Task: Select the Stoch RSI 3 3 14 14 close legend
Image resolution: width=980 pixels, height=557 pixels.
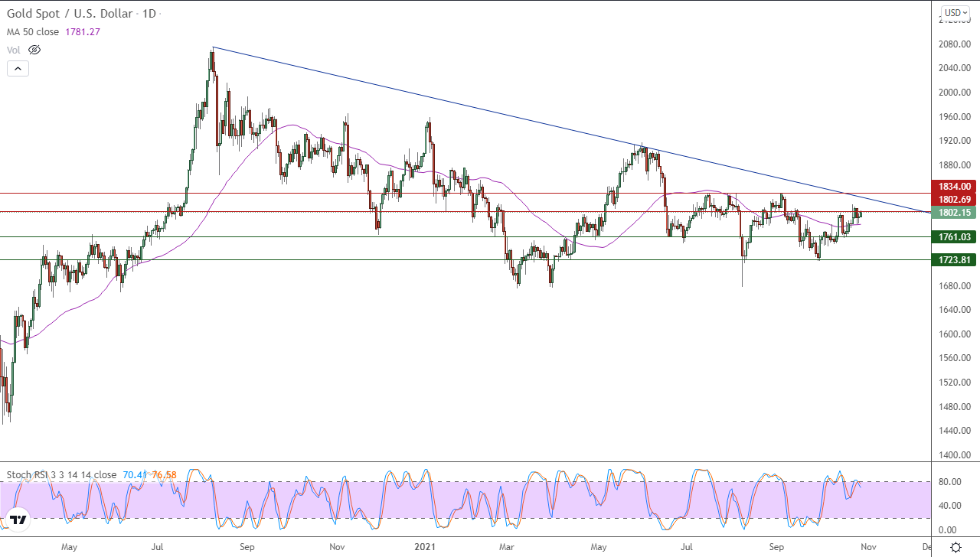Action: [x=62, y=475]
